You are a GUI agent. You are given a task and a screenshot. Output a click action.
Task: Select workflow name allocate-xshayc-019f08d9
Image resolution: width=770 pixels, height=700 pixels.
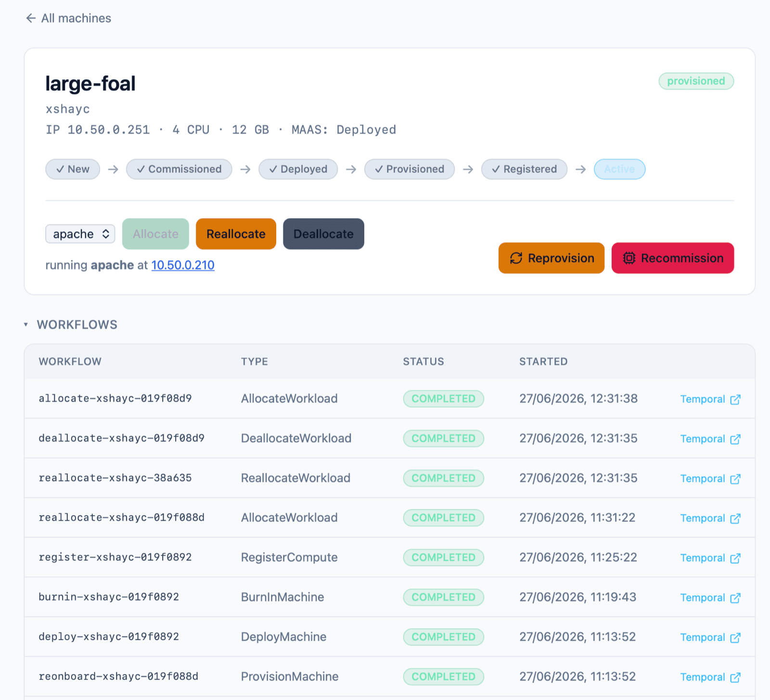[x=115, y=399]
